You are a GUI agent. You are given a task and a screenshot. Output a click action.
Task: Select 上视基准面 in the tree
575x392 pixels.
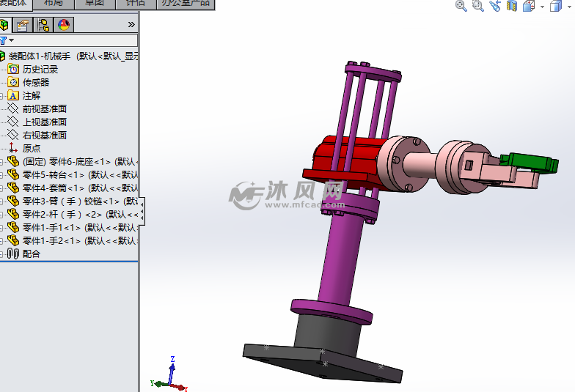pyautogui.click(x=44, y=122)
